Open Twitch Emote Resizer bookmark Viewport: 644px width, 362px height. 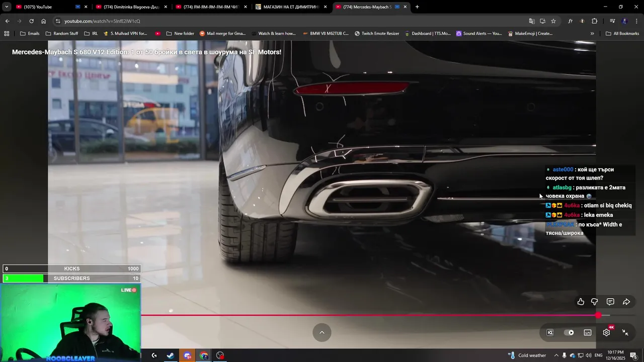[377, 34]
